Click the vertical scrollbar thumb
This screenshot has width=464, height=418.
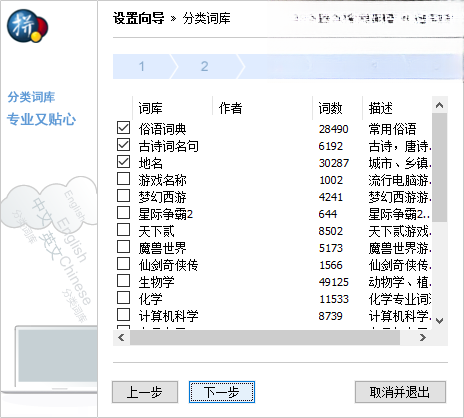440,167
